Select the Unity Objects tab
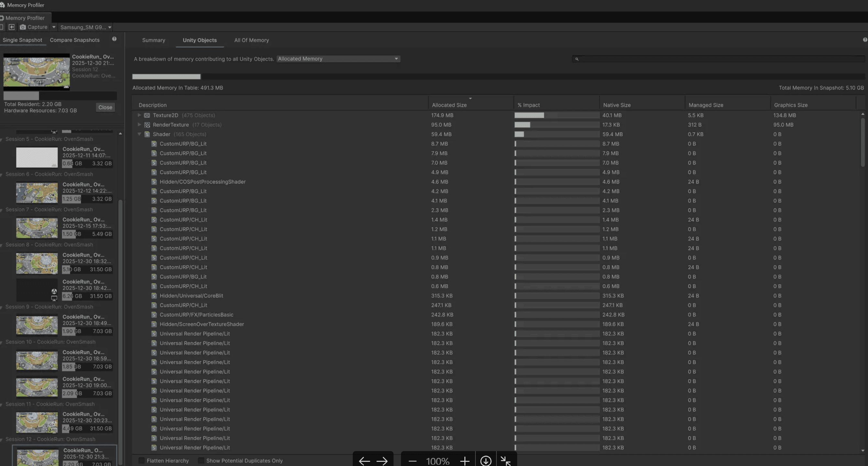Screen dimensions: 868x466 199,40
